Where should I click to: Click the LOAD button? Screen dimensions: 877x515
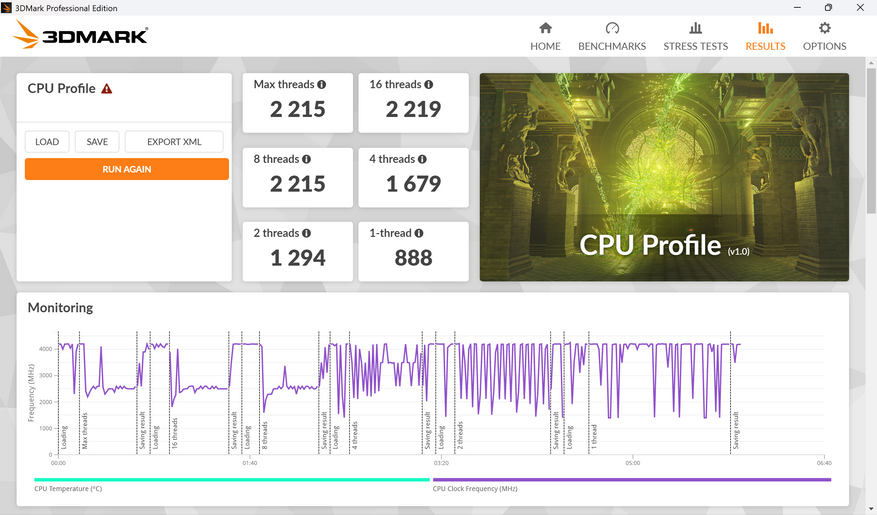pos(47,141)
